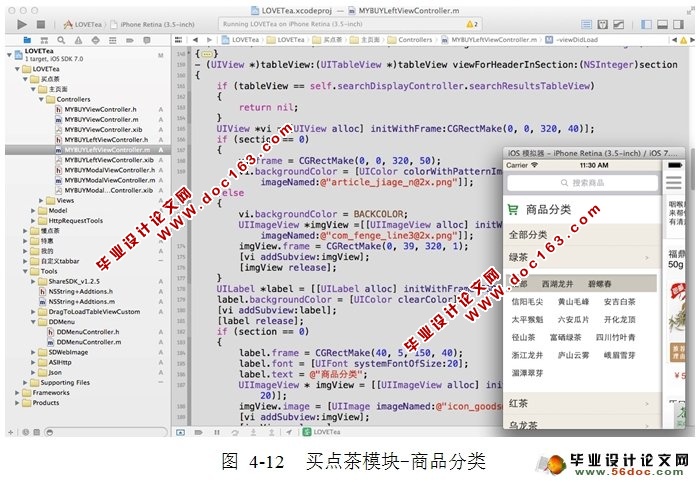Screen dimensions: 699x482
Task: Select the Version editor mode
Action: [x=619, y=24]
